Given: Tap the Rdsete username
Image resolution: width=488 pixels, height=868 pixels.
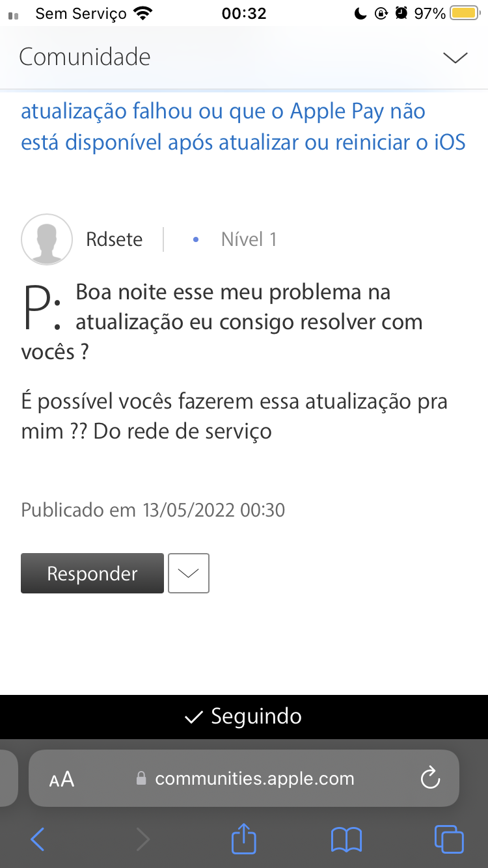Looking at the screenshot, I should pyautogui.click(x=114, y=239).
